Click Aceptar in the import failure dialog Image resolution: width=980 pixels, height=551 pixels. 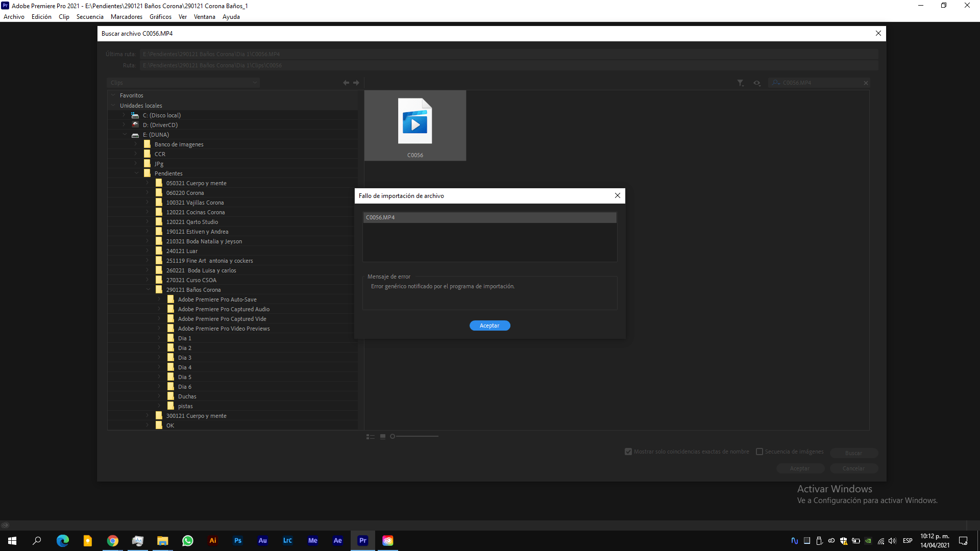[x=489, y=325]
